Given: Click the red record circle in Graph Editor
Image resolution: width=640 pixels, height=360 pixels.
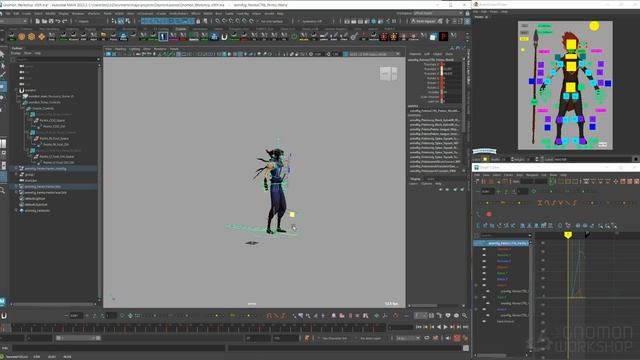Looking at the screenshot, I should (489, 214).
